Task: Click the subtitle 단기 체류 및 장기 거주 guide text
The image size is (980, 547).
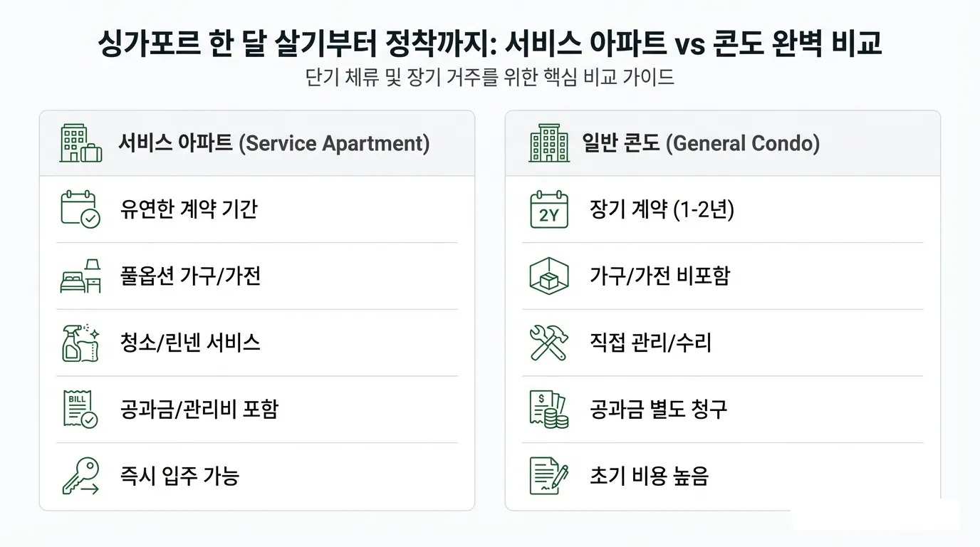Action: (x=490, y=77)
